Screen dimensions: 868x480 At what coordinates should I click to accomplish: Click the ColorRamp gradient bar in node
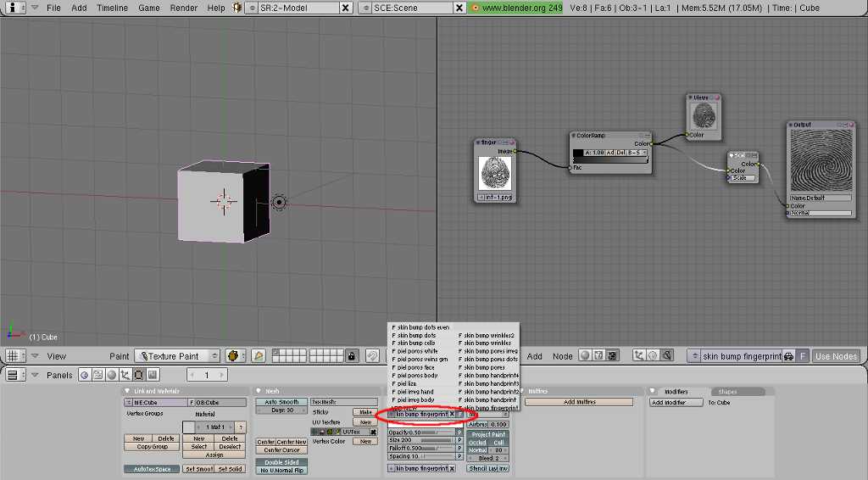coord(610,160)
